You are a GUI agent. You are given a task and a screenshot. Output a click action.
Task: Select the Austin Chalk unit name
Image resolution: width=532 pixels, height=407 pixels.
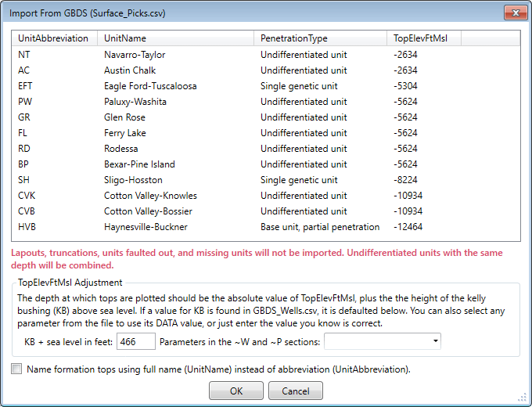click(x=130, y=70)
